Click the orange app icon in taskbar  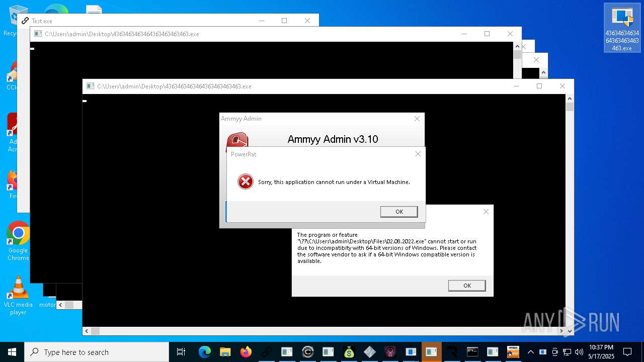click(513, 352)
